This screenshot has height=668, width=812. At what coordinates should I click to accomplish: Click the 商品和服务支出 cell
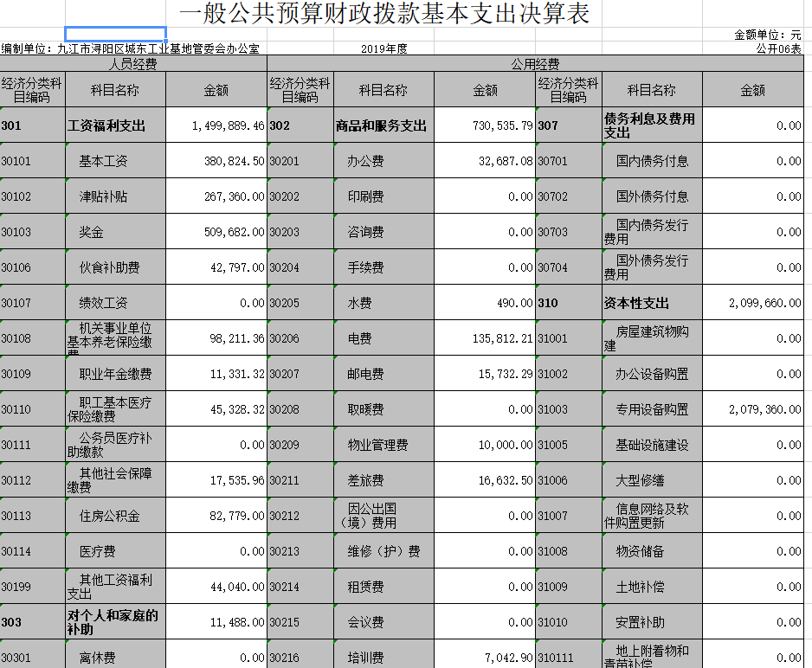pyautogui.click(x=382, y=126)
